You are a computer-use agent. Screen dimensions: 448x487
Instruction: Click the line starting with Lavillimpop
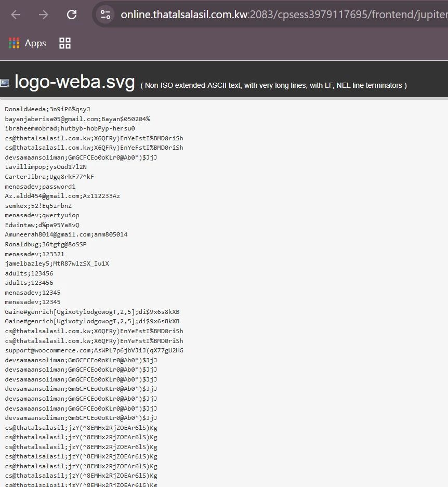(46, 167)
